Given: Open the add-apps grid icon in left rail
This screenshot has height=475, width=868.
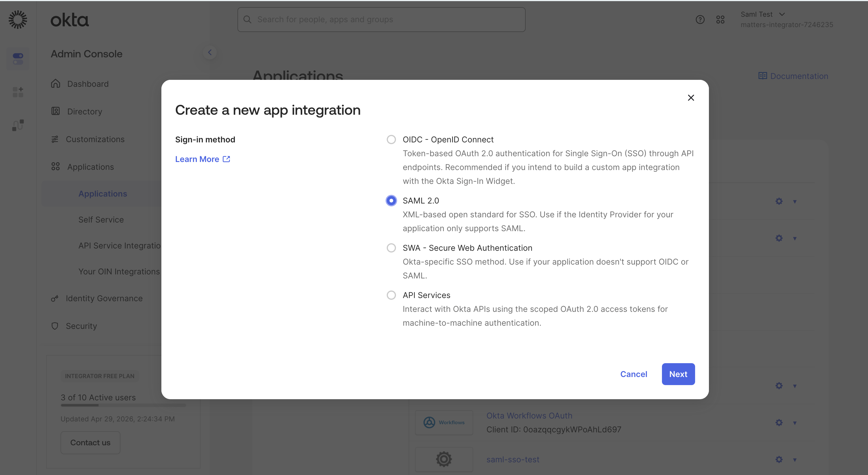Looking at the screenshot, I should 18,92.
